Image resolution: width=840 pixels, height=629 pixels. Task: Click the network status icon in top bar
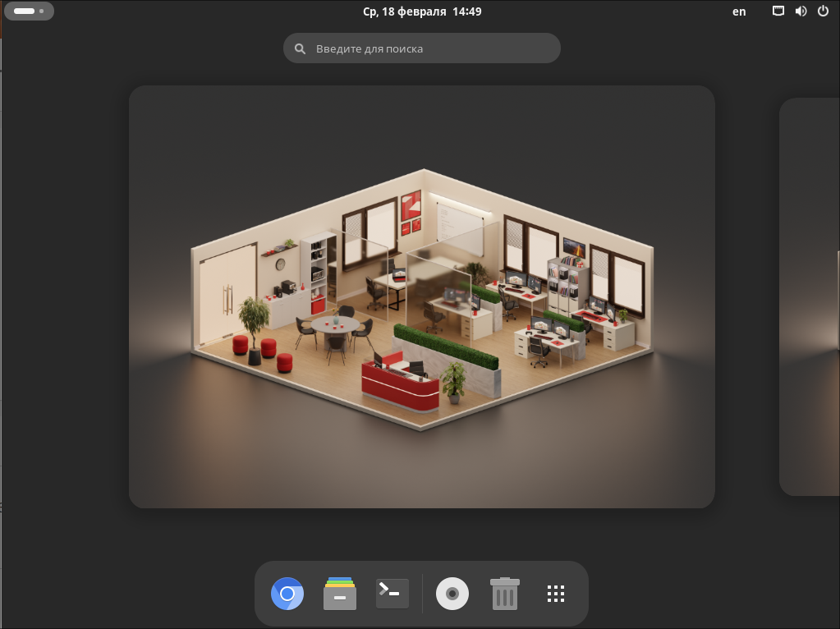point(779,11)
